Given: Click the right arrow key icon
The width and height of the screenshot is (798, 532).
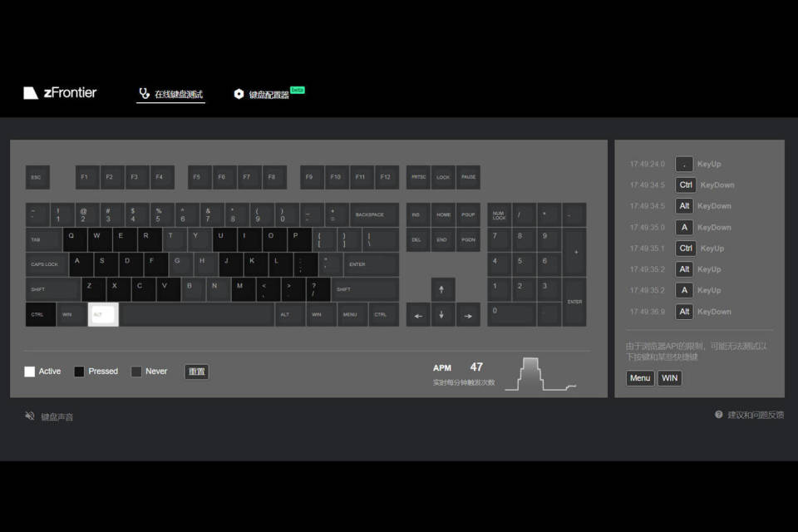Looking at the screenshot, I should [x=468, y=315].
